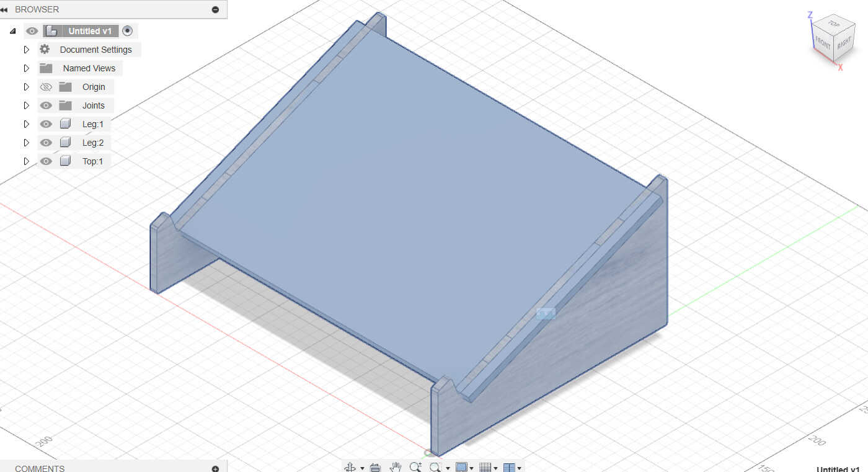This screenshot has width=868, height=472.
Task: Show the hidden Origin folder
Action: tap(46, 87)
